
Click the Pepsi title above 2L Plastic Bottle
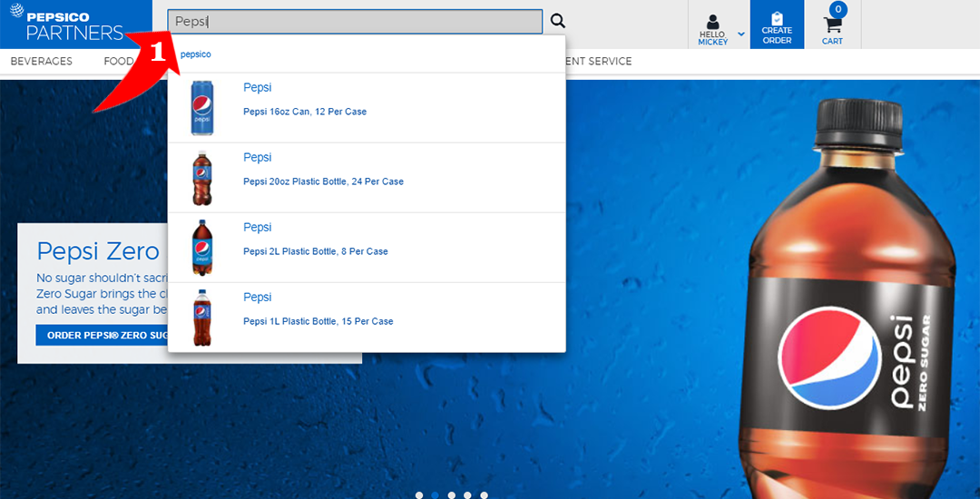click(257, 228)
